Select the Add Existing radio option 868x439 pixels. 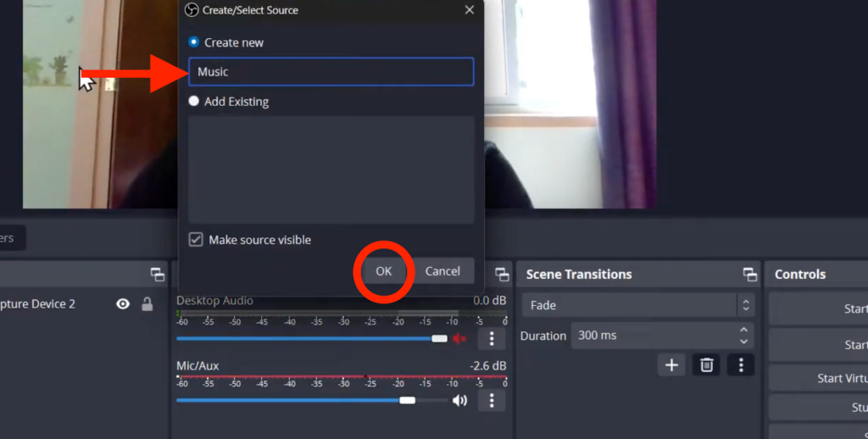pyautogui.click(x=194, y=102)
